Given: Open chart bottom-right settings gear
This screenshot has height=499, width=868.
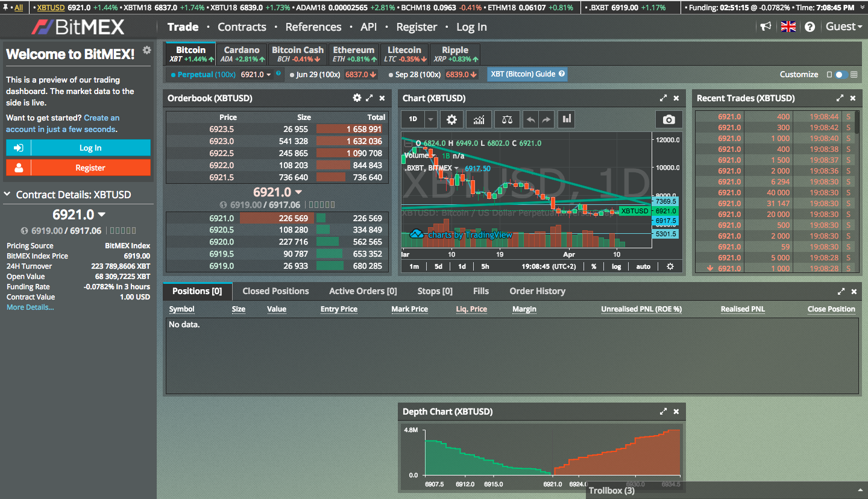Looking at the screenshot, I should [x=670, y=266].
